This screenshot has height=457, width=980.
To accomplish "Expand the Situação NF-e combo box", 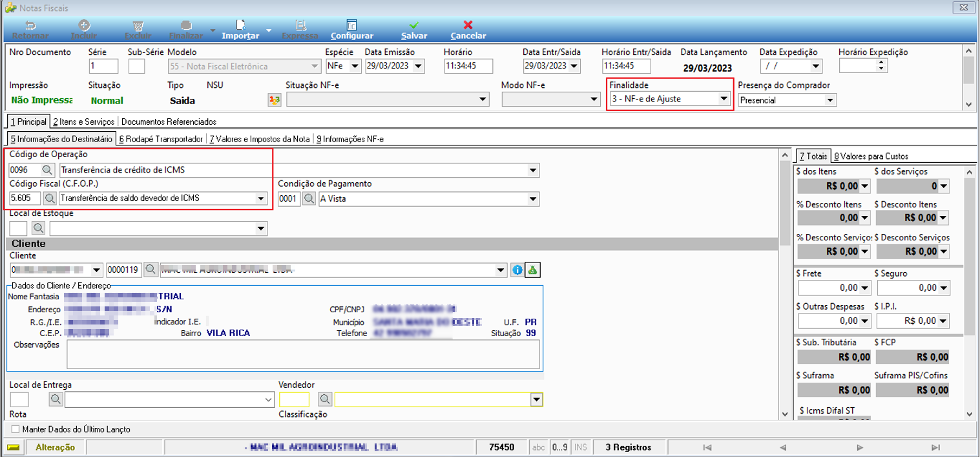I will click(x=483, y=100).
